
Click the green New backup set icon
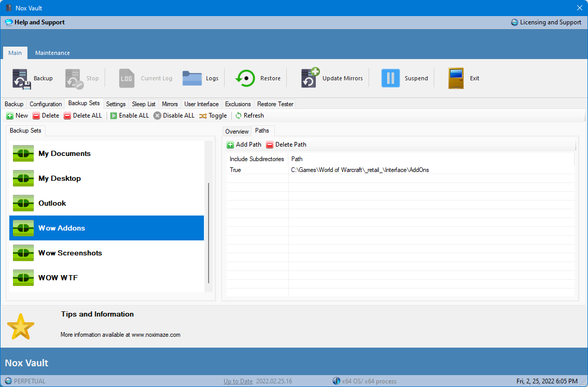[10, 116]
